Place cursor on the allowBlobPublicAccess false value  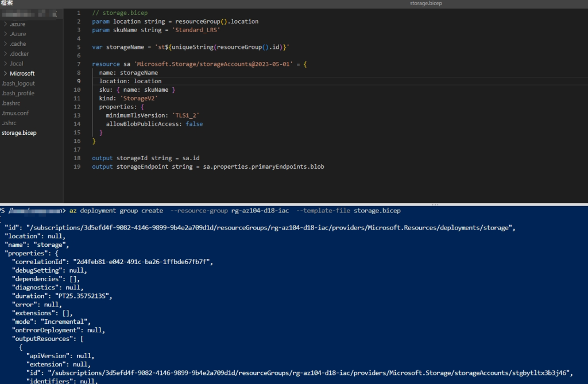[194, 124]
